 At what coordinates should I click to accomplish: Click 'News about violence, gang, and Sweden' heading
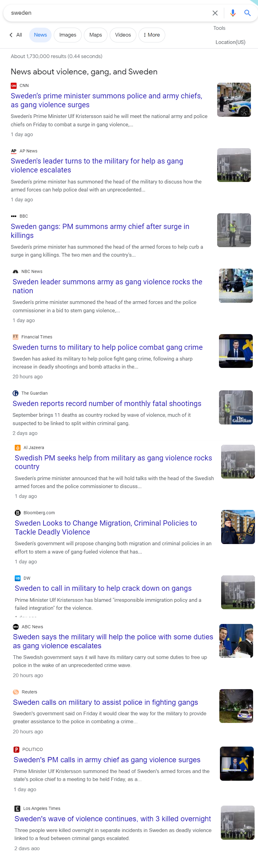click(x=84, y=72)
